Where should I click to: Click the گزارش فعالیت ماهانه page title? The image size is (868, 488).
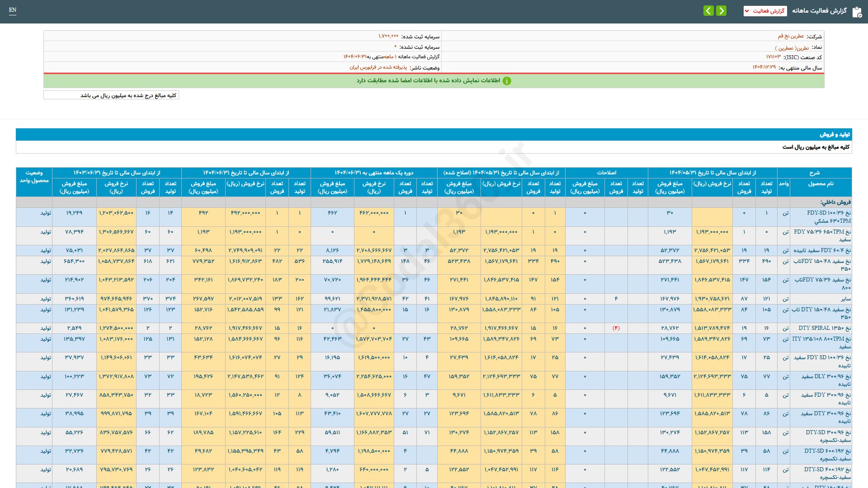(x=819, y=11)
